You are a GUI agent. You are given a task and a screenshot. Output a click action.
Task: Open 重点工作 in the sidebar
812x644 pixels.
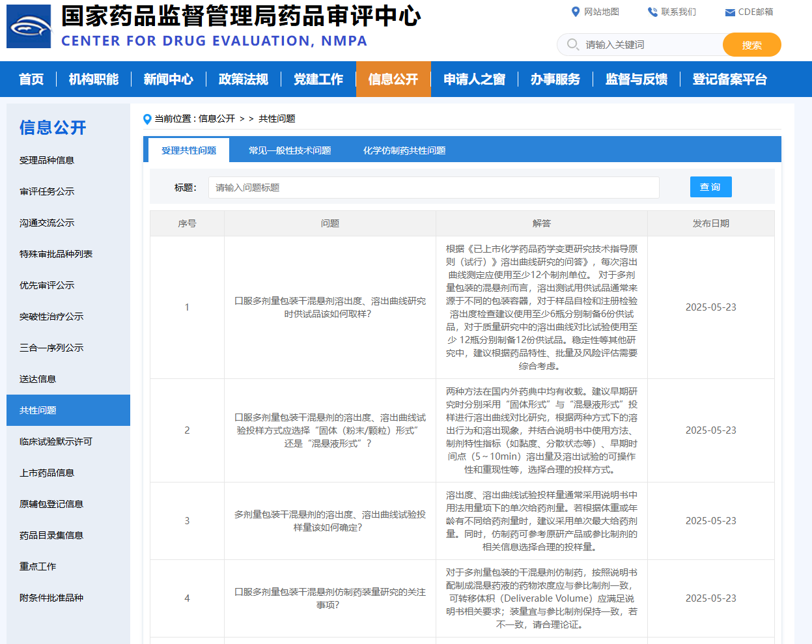pyautogui.click(x=38, y=567)
